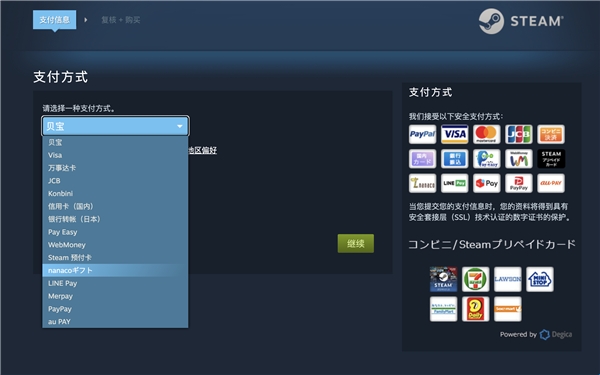Click the LINE Pay logo icon
The height and width of the screenshot is (375, 600).
tap(455, 183)
